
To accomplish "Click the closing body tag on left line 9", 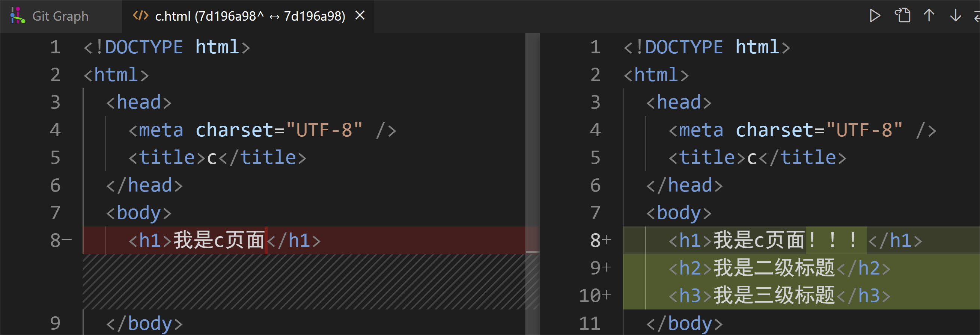I will [145, 323].
